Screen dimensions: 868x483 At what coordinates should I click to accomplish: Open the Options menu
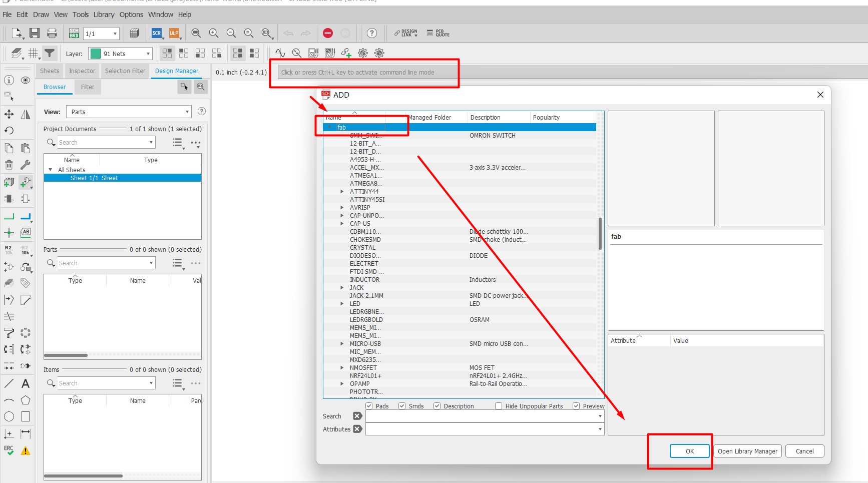pyautogui.click(x=131, y=15)
